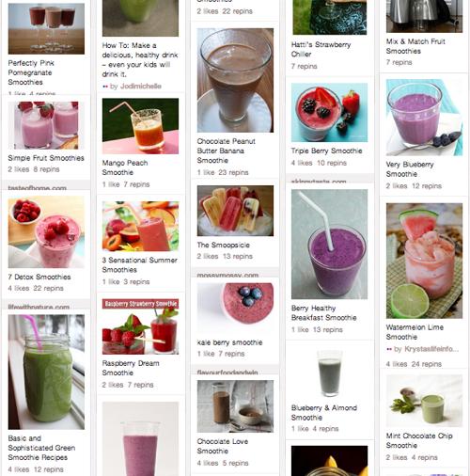
Task: Open the kale berry smoothie image
Action: tap(235, 308)
